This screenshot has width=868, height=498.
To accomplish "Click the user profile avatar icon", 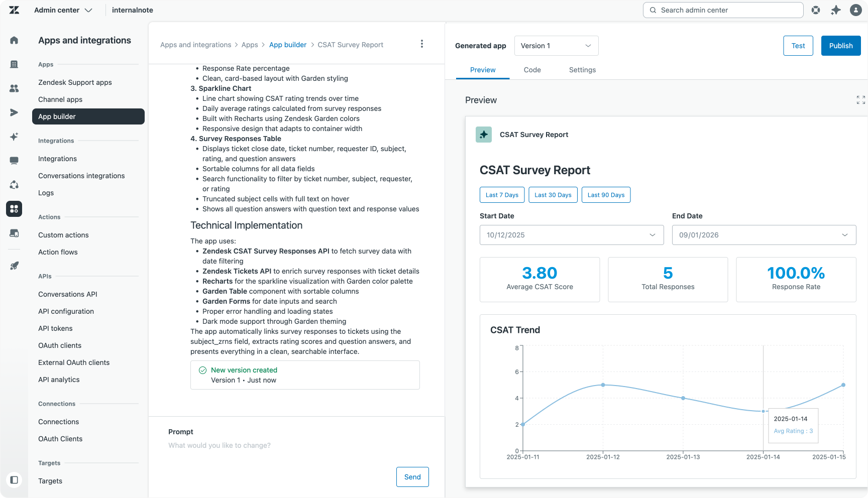I will [x=855, y=10].
